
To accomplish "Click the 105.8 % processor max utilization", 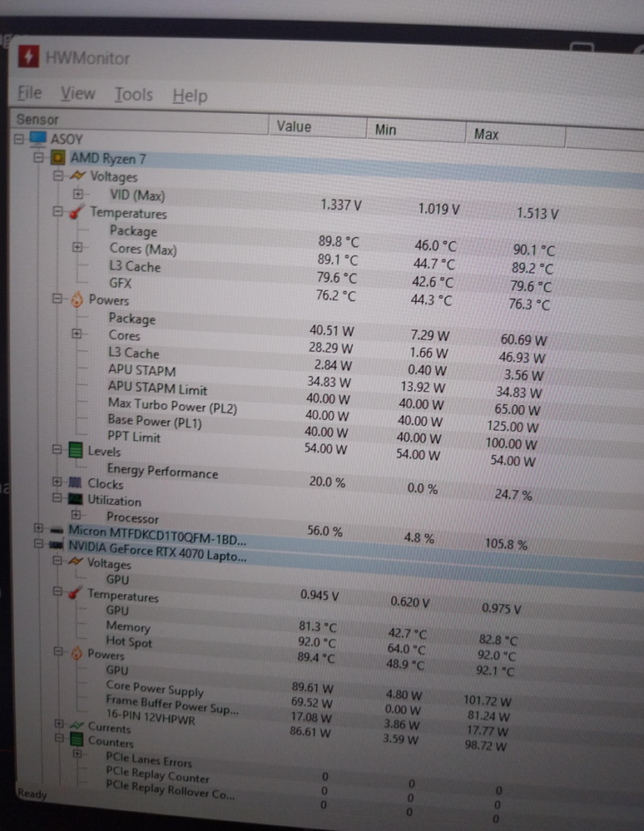I will pos(506,544).
